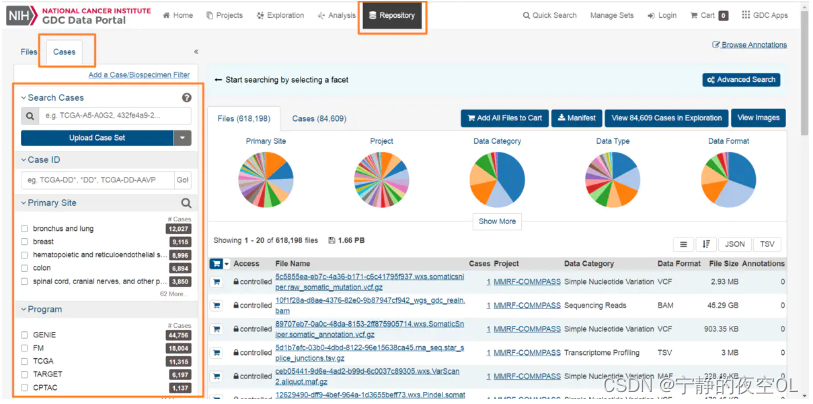Screen dimensions: 813x404
Task: Click the Advanced Search button
Action: (x=741, y=80)
